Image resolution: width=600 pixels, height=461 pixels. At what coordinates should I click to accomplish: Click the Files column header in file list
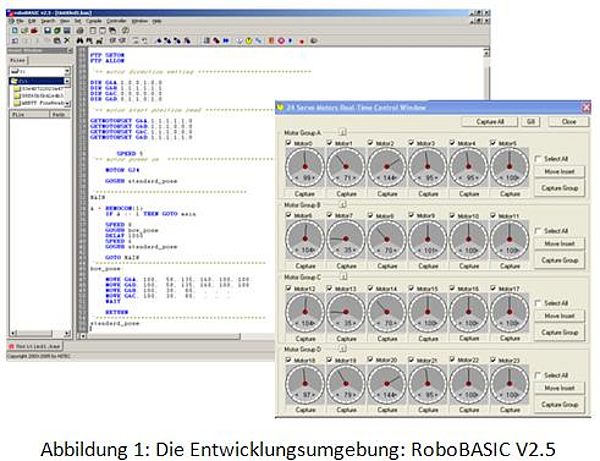click(29, 114)
